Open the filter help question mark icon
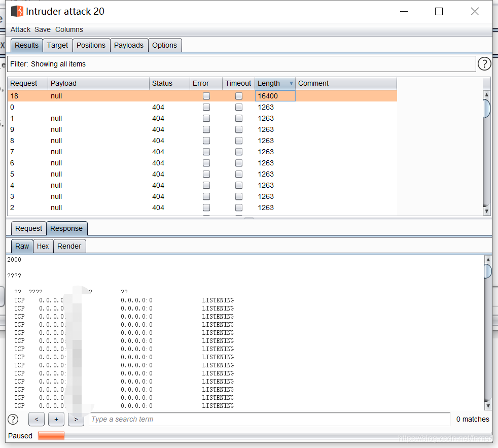This screenshot has width=498, height=448. (484, 64)
